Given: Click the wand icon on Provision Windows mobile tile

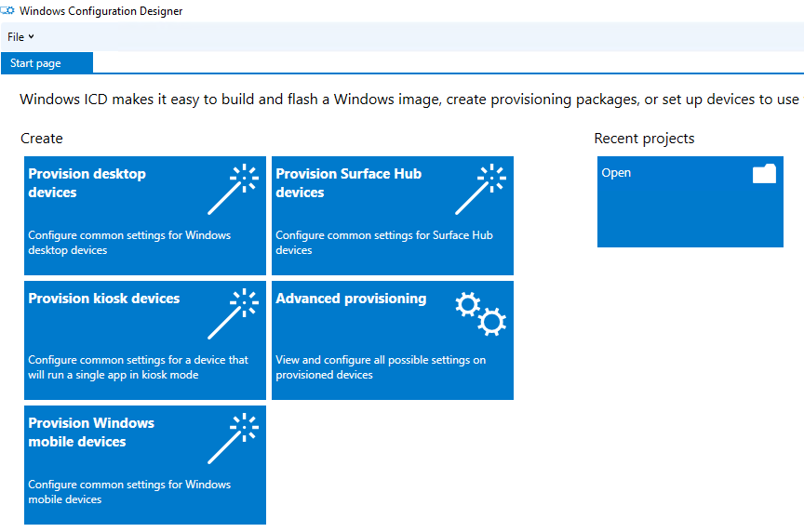Looking at the screenshot, I should pyautogui.click(x=234, y=438).
